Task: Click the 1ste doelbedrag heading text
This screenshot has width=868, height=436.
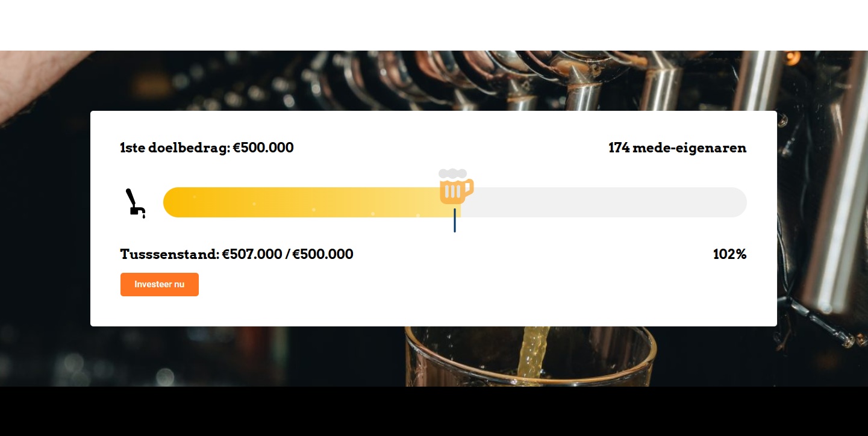Action: point(207,148)
